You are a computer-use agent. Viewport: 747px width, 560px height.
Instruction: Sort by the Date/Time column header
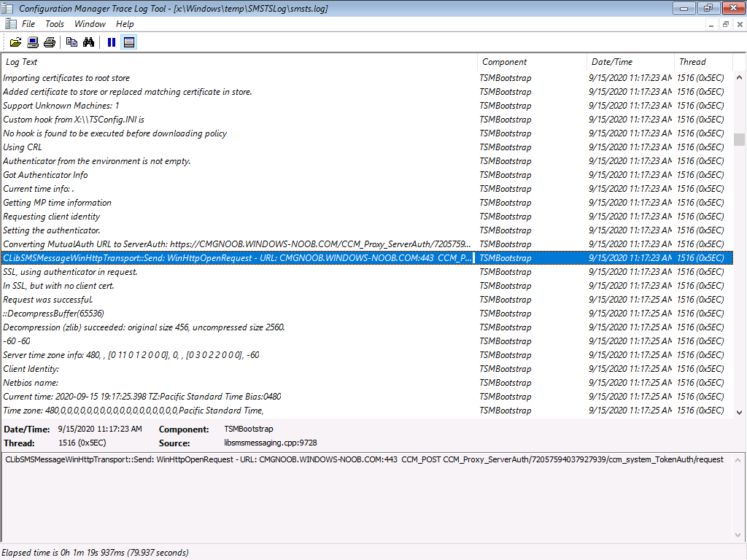[x=631, y=62]
